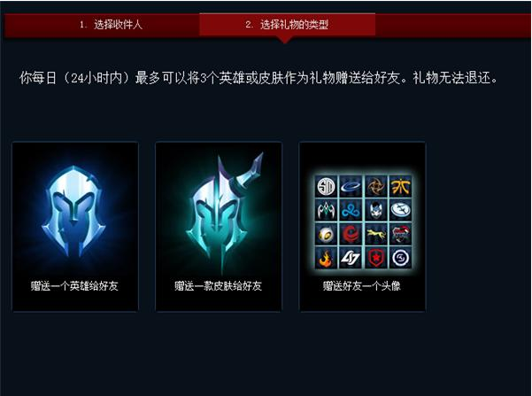Screen dimensions: 532x396
Task: Pick the Team Dignitas alien head avatar
Action: click(x=326, y=234)
